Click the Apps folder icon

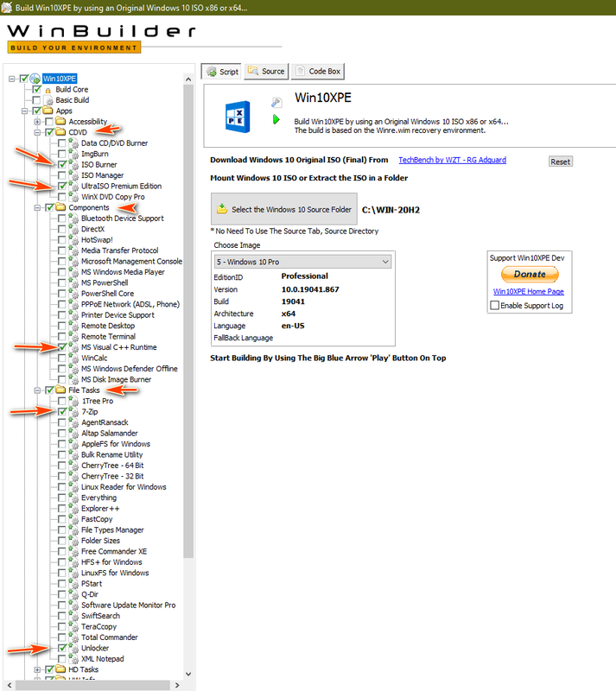[48, 111]
